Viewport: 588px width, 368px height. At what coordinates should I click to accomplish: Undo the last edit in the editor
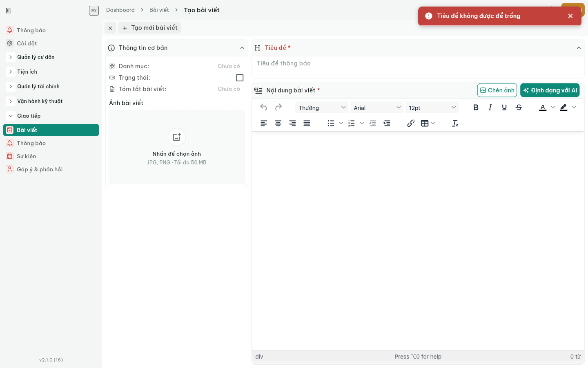264,108
